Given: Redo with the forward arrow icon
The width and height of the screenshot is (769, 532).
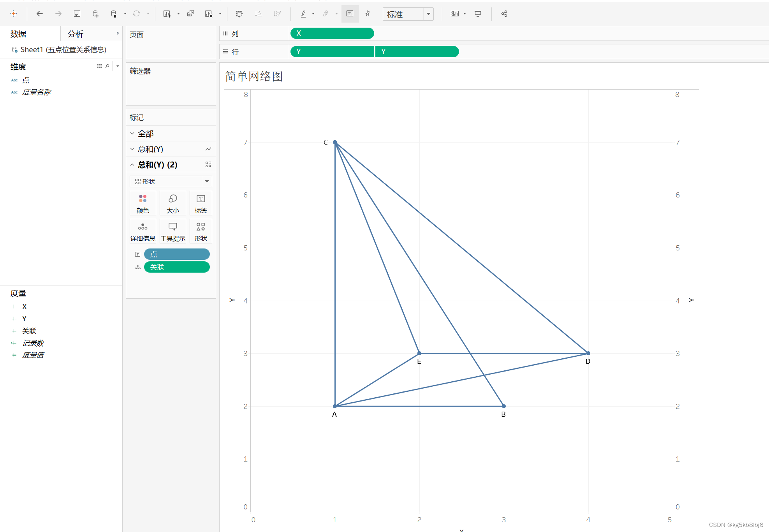Looking at the screenshot, I should pyautogui.click(x=58, y=14).
